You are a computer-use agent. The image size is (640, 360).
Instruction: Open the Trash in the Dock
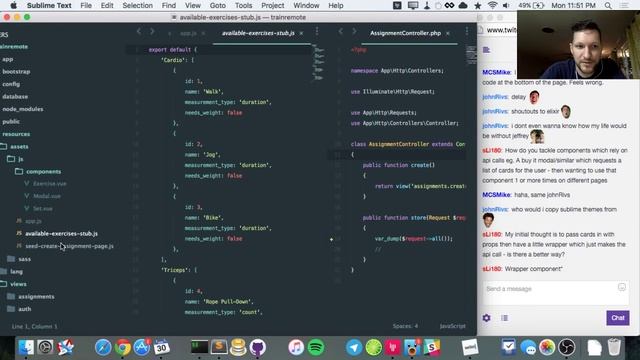[x=614, y=347]
